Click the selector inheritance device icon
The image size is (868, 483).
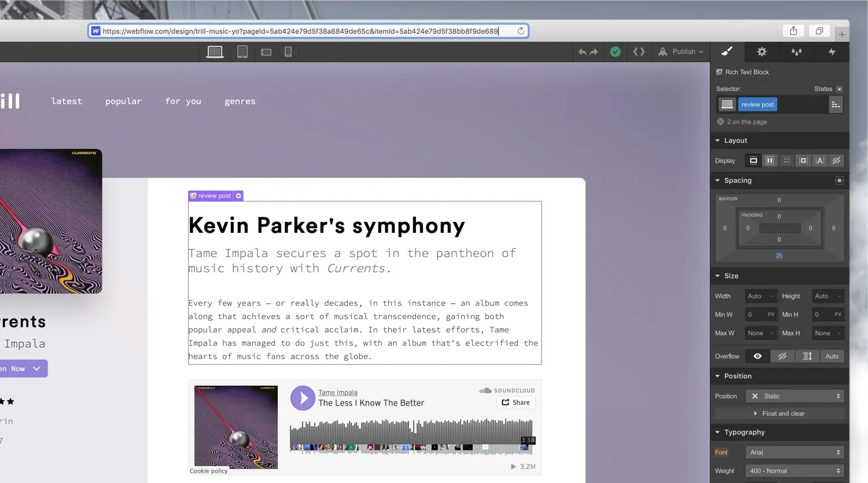point(727,104)
